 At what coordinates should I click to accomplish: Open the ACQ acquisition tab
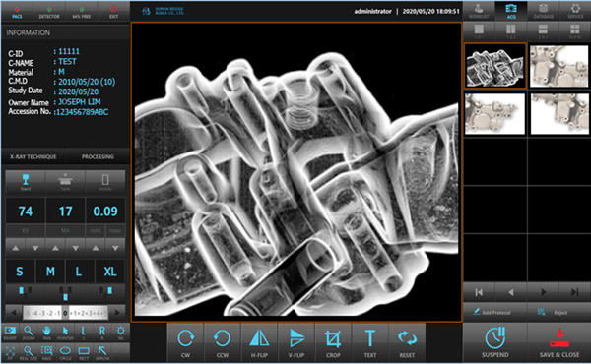(x=511, y=11)
